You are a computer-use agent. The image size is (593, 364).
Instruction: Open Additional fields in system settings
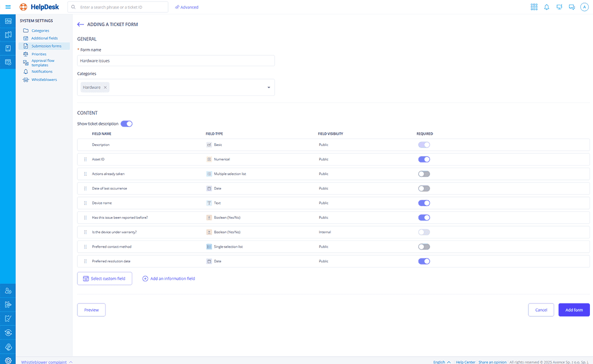(x=44, y=38)
